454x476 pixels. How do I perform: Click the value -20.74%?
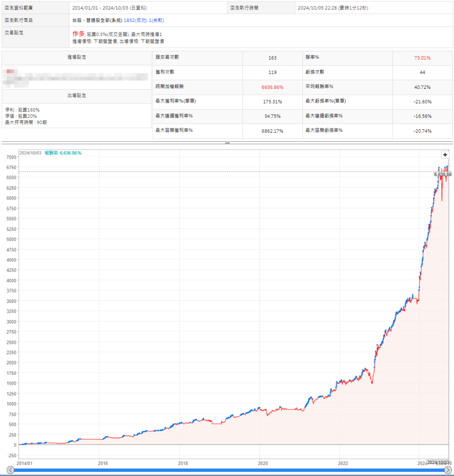pyautogui.click(x=422, y=131)
